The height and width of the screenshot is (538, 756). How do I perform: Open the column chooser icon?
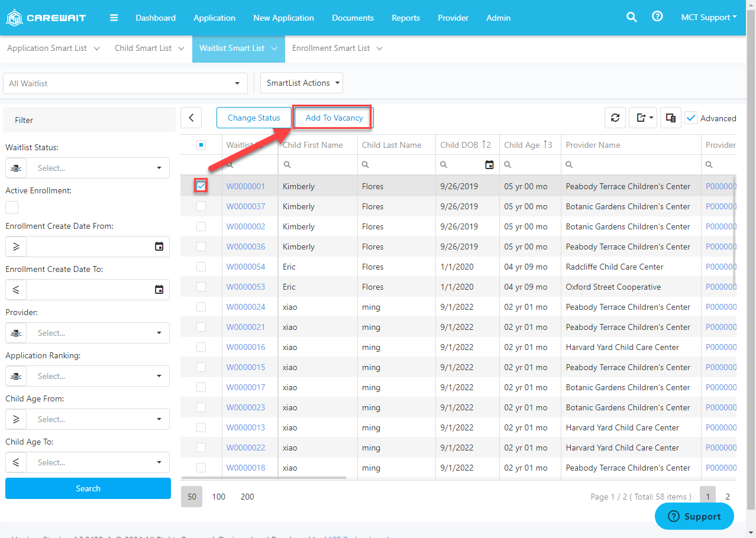[671, 118]
